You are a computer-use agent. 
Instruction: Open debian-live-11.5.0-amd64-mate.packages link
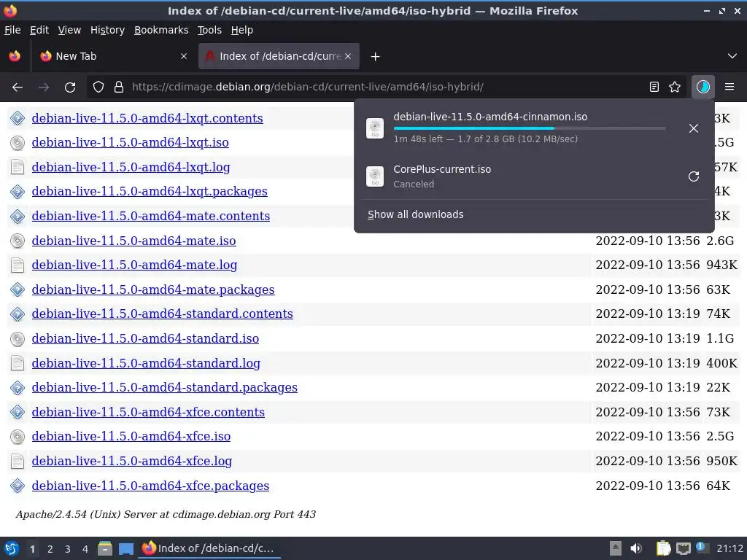153,290
